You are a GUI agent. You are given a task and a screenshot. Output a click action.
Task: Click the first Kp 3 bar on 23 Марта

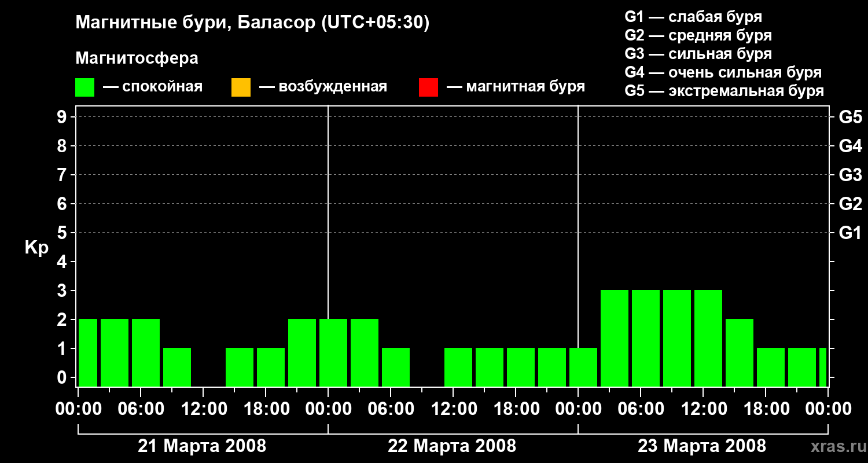pyautogui.click(x=615, y=338)
